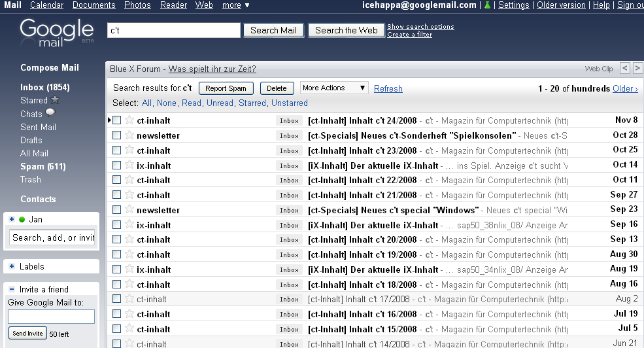This screenshot has height=348, width=644.
Task: Collapse the Invite a friend panel
Action: coord(12,290)
